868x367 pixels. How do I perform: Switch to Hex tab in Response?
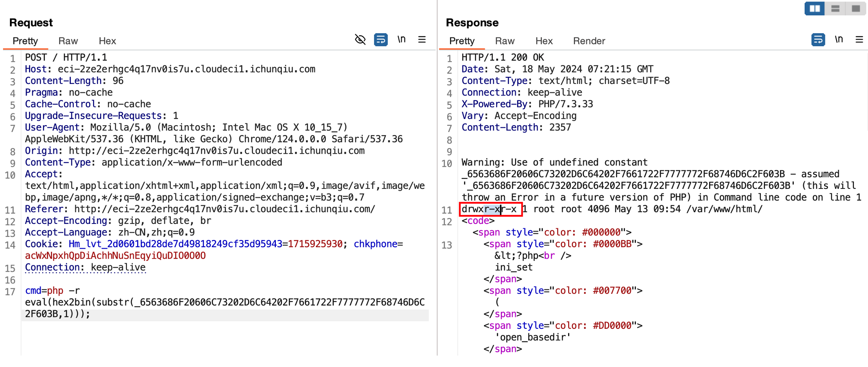coord(544,41)
